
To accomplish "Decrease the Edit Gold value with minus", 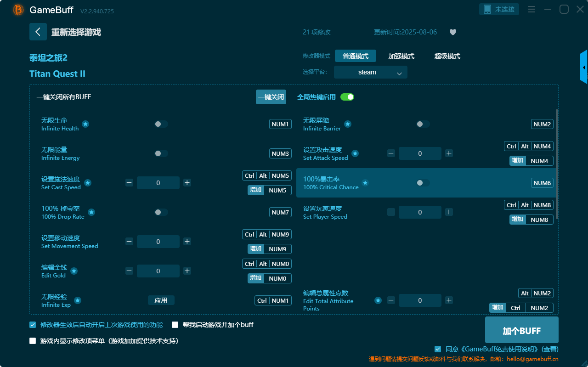I will coord(129,271).
